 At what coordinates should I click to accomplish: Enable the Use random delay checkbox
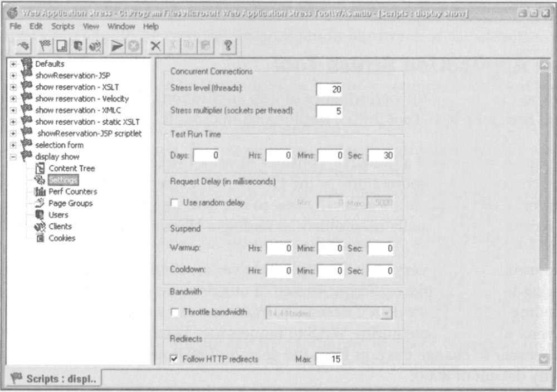(174, 203)
